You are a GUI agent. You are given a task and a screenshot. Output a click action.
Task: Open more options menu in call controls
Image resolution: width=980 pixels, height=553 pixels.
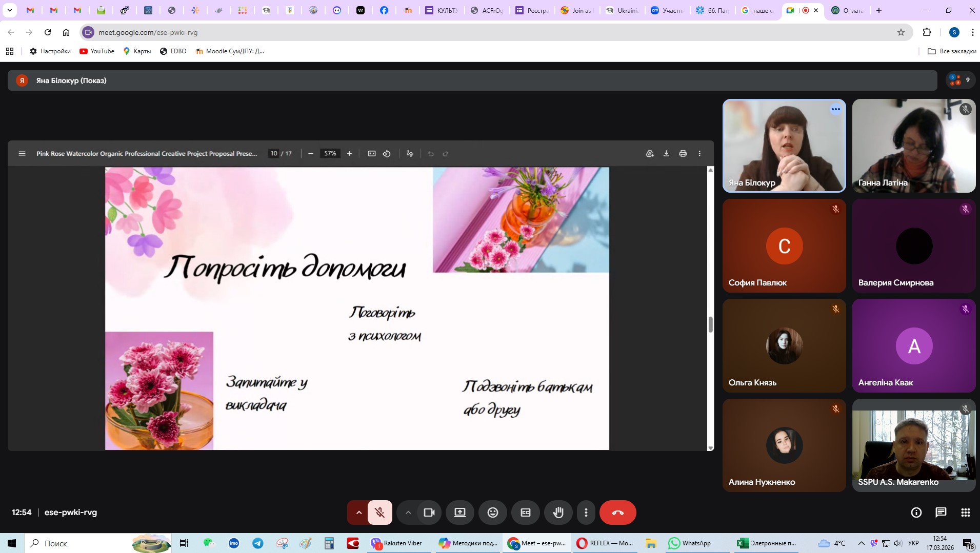pyautogui.click(x=586, y=513)
